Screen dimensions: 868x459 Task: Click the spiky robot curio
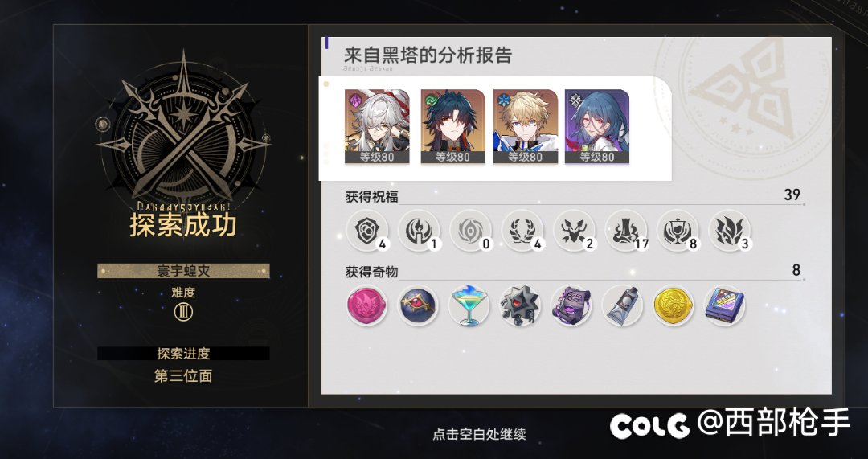pos(520,305)
